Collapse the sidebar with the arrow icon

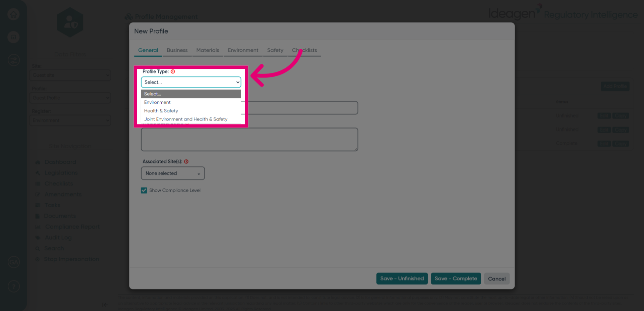pyautogui.click(x=105, y=305)
